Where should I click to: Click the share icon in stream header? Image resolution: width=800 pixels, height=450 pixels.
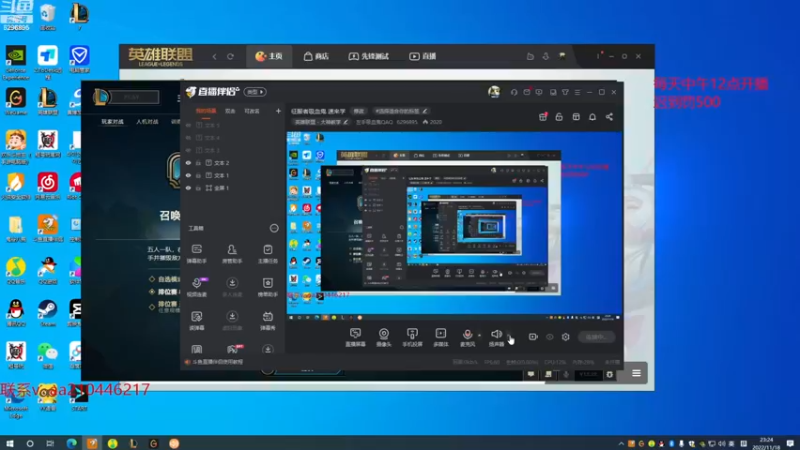coord(609,117)
